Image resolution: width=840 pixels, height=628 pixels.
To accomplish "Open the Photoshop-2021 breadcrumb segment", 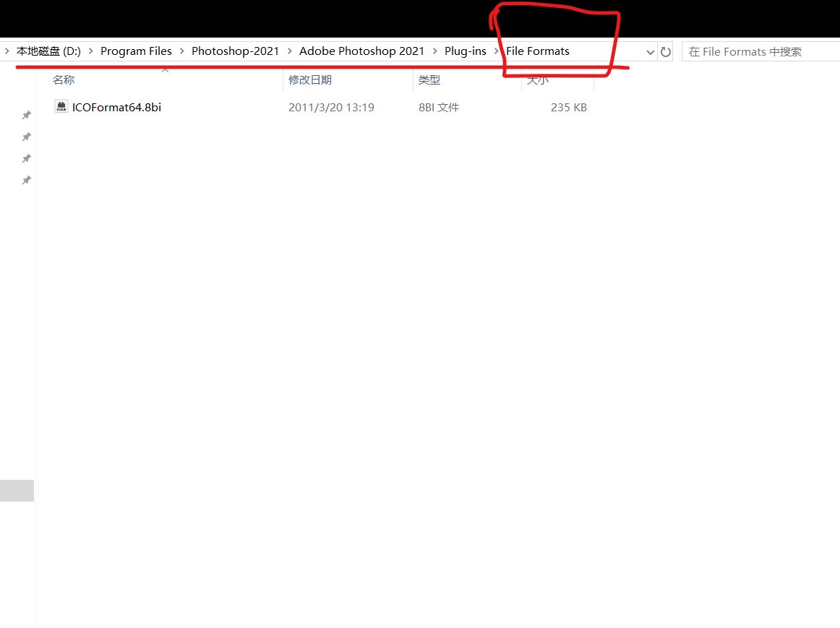I will tap(235, 51).
